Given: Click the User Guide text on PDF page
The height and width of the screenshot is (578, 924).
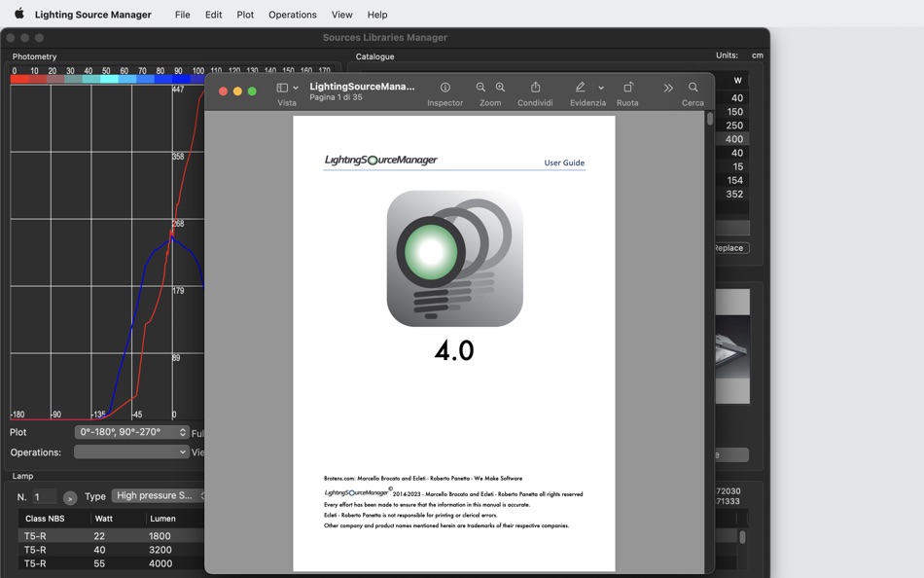Looking at the screenshot, I should (x=564, y=163).
